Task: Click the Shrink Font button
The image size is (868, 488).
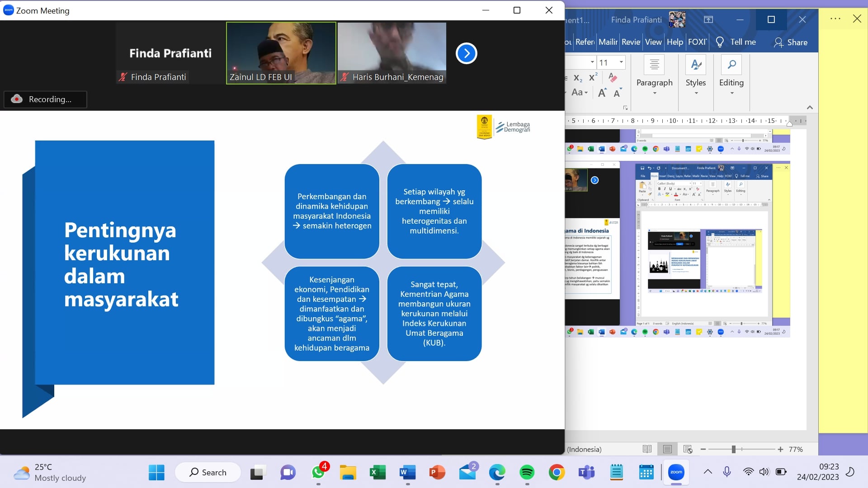Action: coord(618,93)
